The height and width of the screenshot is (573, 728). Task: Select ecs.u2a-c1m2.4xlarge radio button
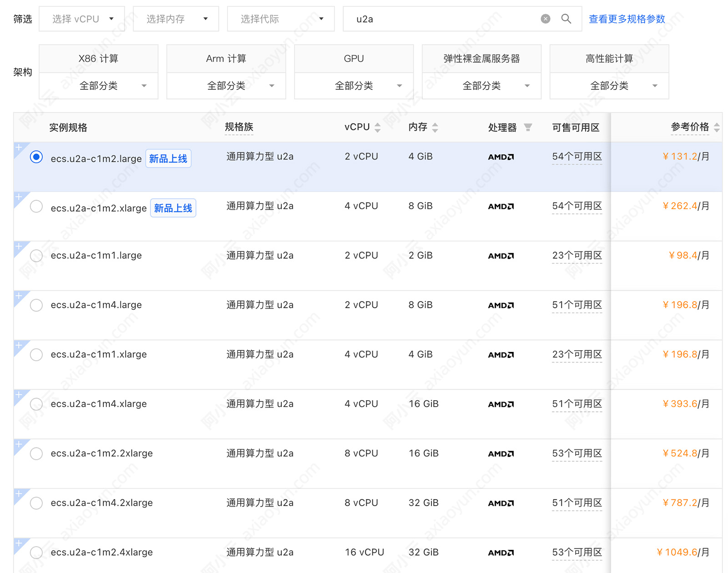[36, 553]
